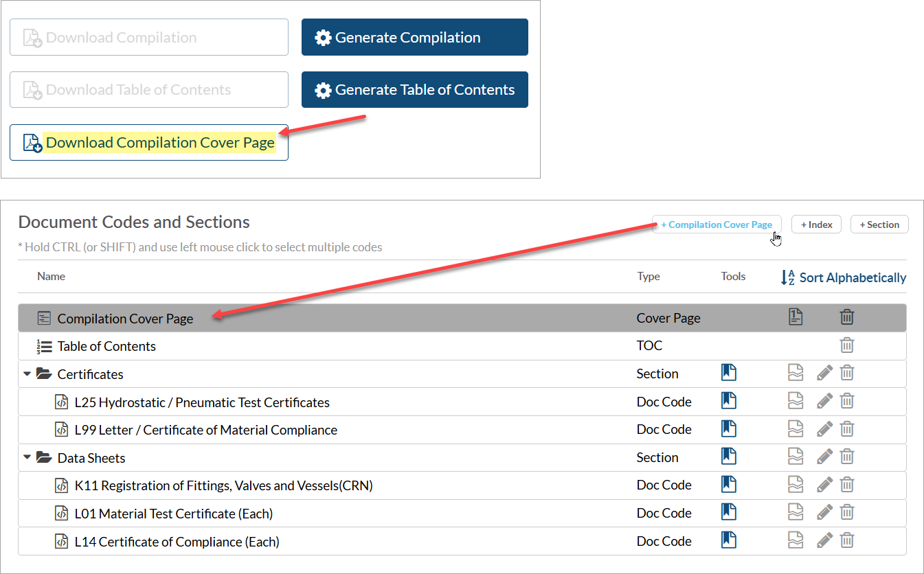Click the disabled Download Compilation button
Viewport: 924px width, 574px height.
(x=149, y=37)
